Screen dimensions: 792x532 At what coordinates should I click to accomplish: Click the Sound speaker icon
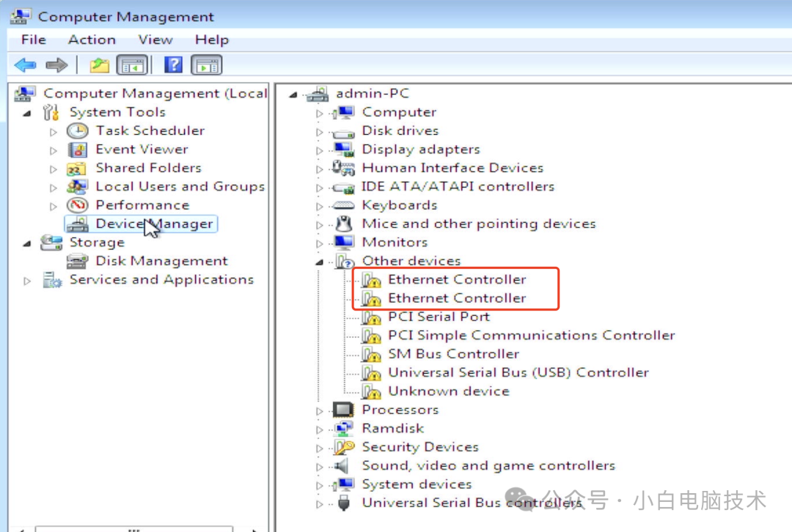342,465
